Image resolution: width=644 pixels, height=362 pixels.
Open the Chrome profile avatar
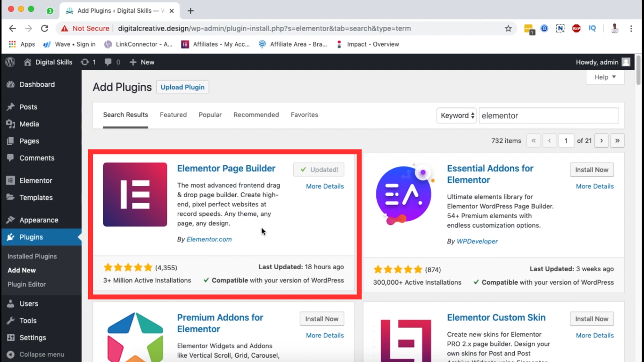click(615, 28)
